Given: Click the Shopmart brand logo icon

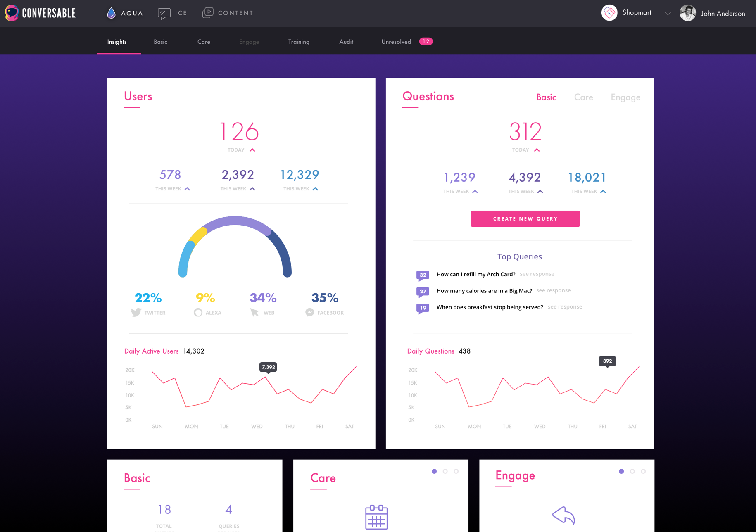Looking at the screenshot, I should (x=609, y=13).
